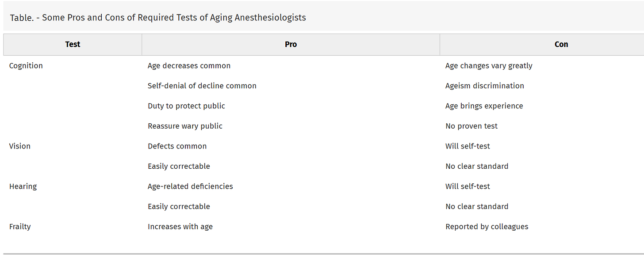Click the 'Defects common' cell

pos(177,146)
